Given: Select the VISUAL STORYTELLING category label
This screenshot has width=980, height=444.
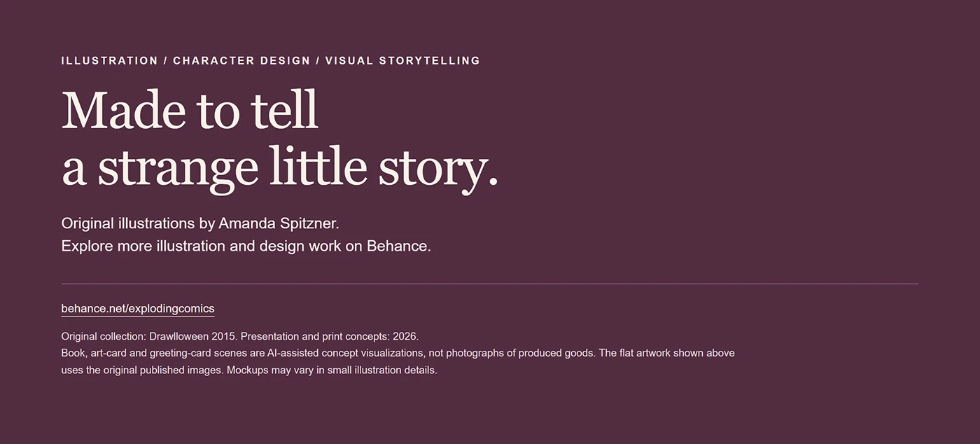Looking at the screenshot, I should coord(402,61).
